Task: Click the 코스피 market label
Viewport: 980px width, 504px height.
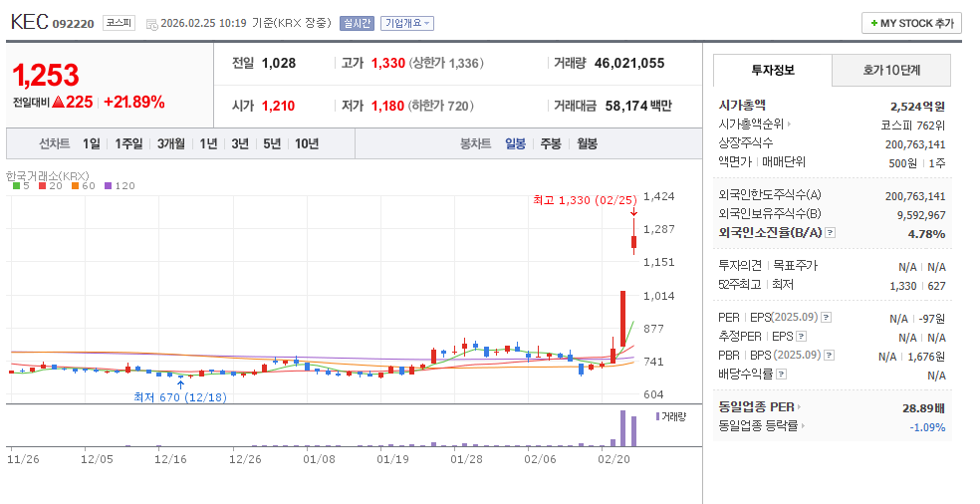Action: coord(119,23)
